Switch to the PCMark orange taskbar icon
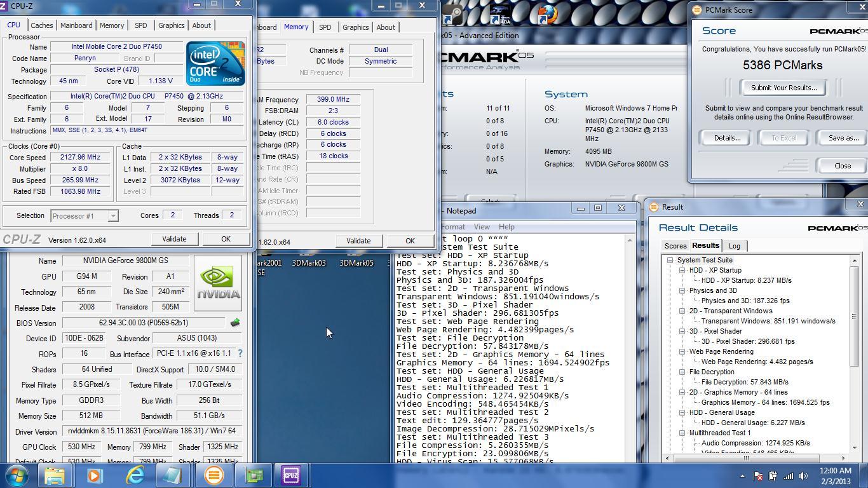Viewport: 868px width, 488px height. [x=214, y=475]
